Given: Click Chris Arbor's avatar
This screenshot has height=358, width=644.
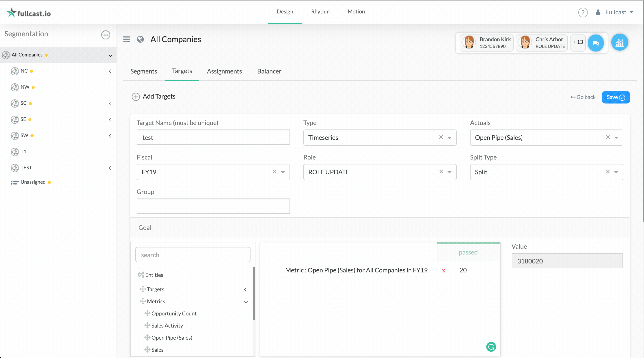Looking at the screenshot, I should (x=525, y=42).
